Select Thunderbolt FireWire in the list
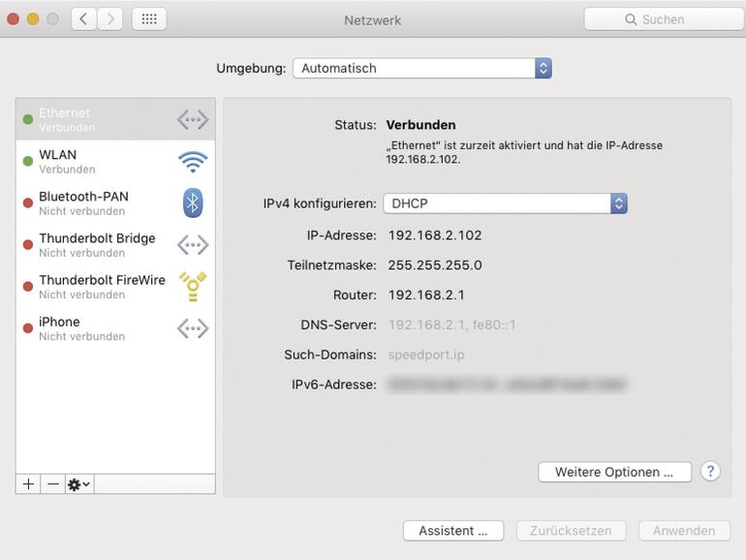 115,287
